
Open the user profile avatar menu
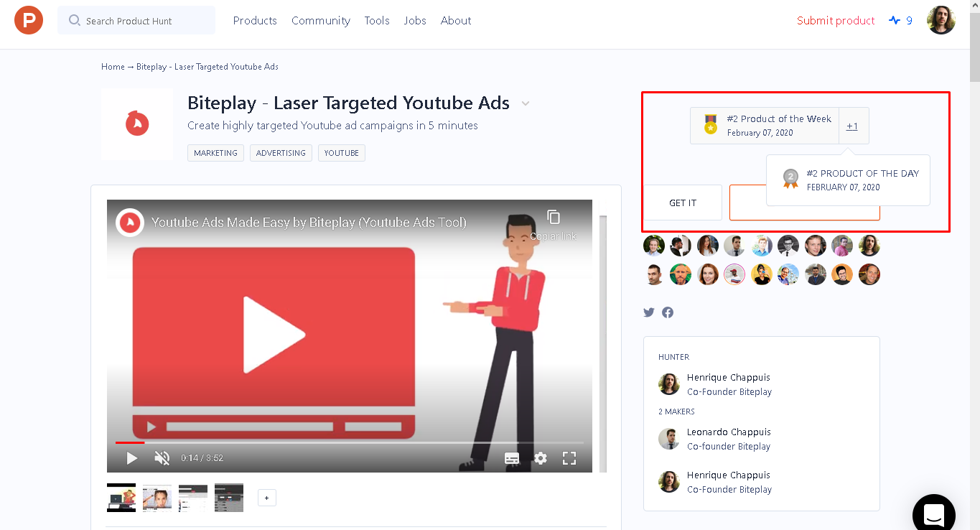point(941,20)
